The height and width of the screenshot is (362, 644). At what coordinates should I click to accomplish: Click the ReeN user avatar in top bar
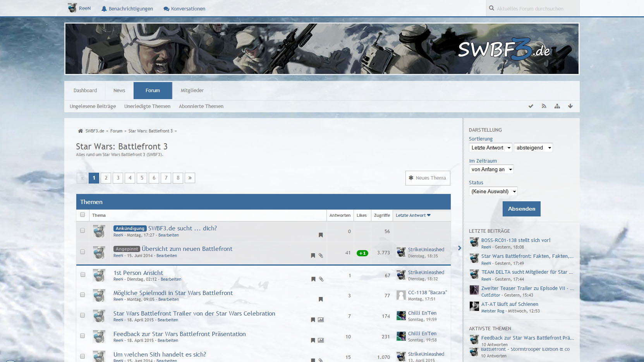(72, 8)
